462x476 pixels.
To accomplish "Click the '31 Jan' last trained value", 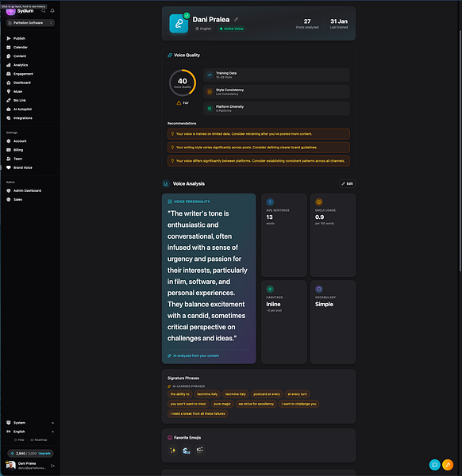I will (x=339, y=21).
